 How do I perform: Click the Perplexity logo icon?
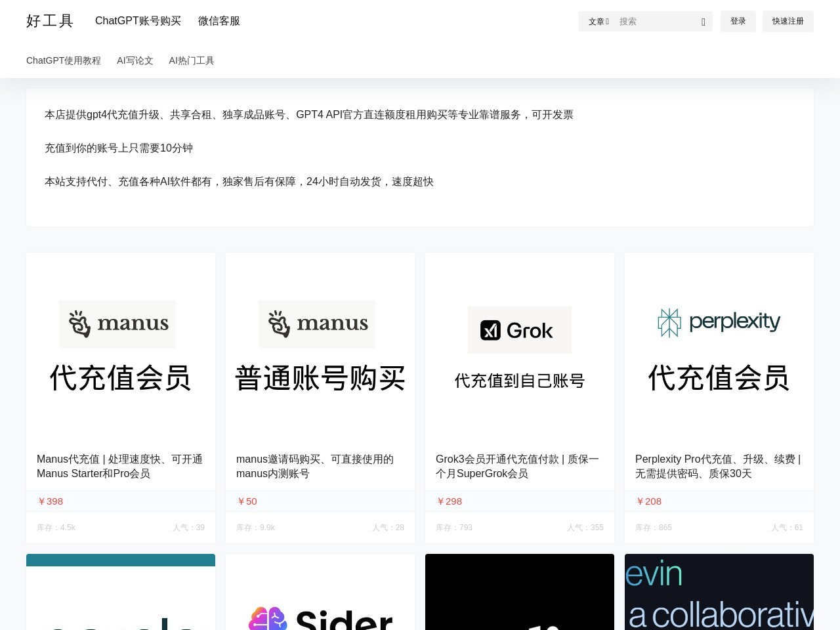[669, 322]
